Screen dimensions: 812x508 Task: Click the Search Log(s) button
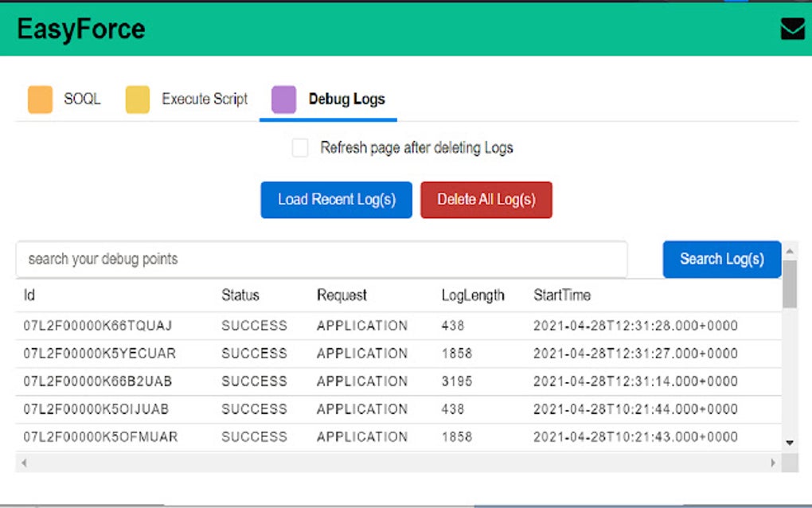coord(721,260)
